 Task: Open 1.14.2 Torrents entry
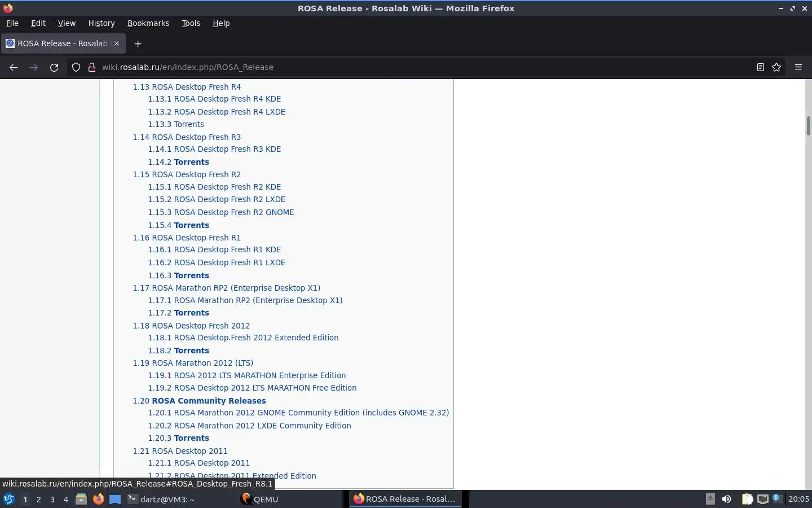178,162
